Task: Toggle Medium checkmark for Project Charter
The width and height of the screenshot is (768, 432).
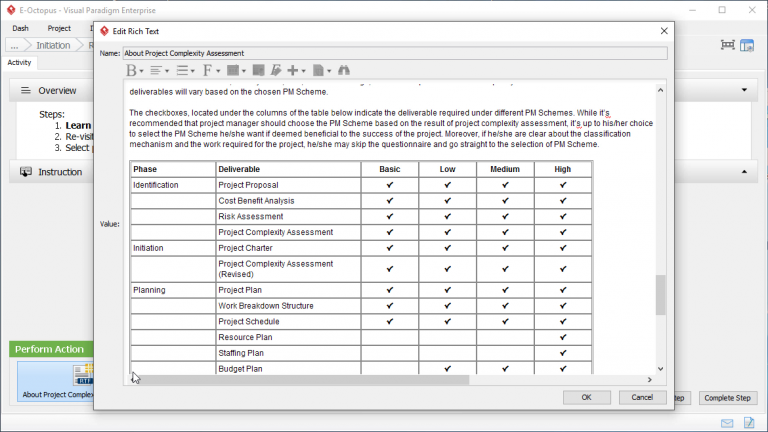Action: (505, 248)
